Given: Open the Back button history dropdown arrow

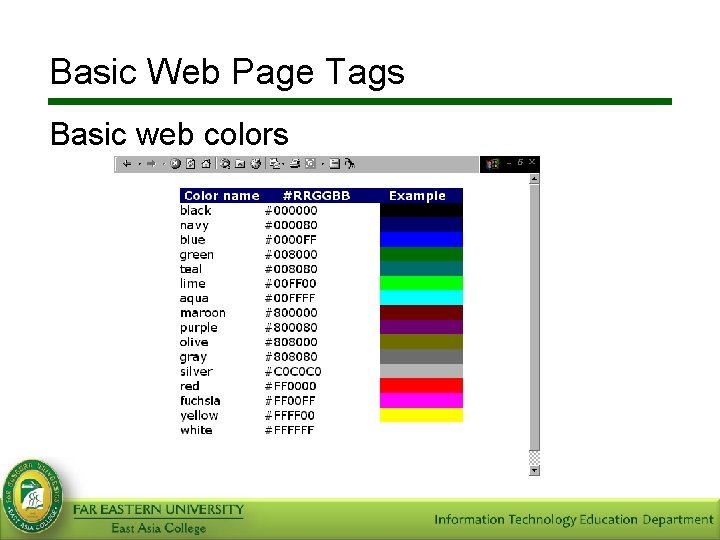Looking at the screenshot, I should (x=139, y=163).
